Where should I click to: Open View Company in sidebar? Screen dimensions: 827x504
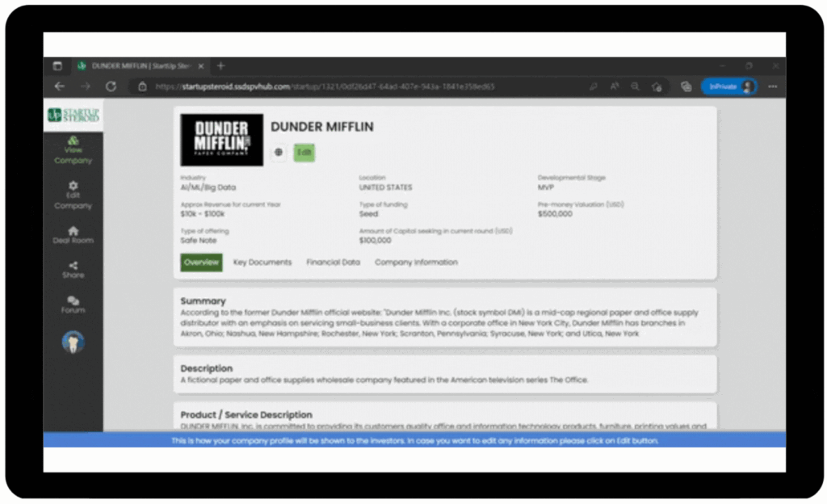[x=73, y=150]
